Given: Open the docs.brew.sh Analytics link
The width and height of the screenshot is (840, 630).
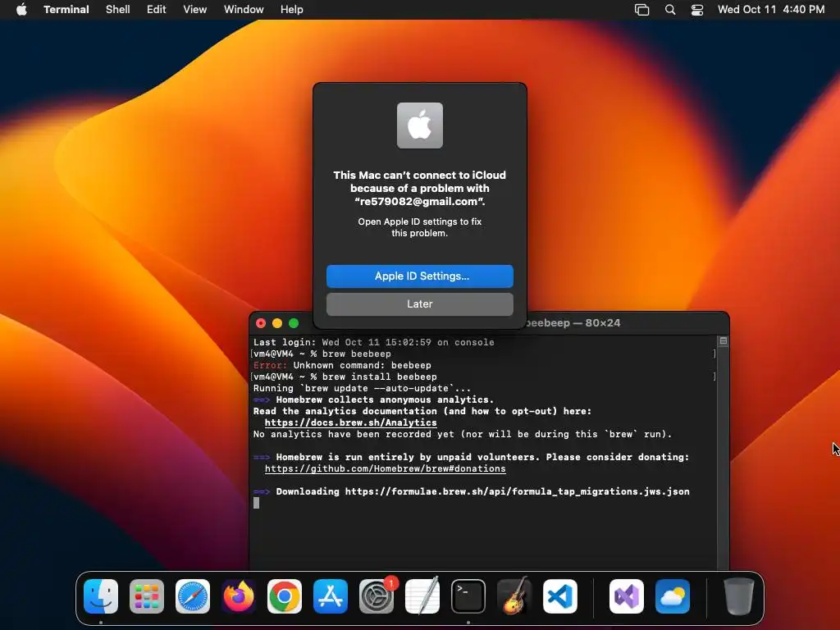Looking at the screenshot, I should click(x=351, y=422).
